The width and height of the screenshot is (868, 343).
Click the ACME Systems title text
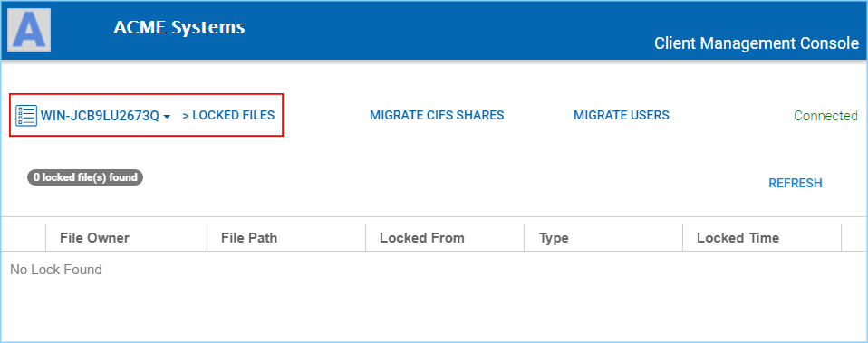point(178,27)
